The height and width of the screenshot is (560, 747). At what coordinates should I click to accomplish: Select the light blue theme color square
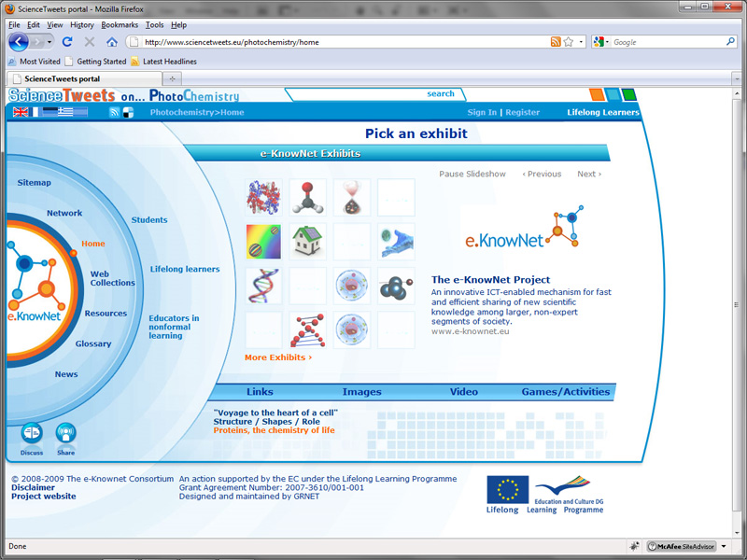click(x=613, y=94)
